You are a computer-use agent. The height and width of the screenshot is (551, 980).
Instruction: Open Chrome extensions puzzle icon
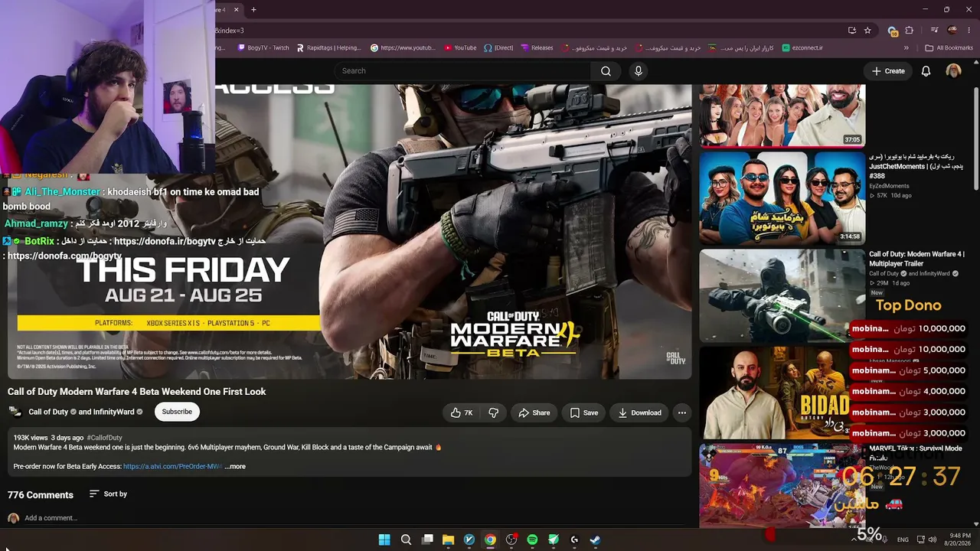(x=910, y=31)
